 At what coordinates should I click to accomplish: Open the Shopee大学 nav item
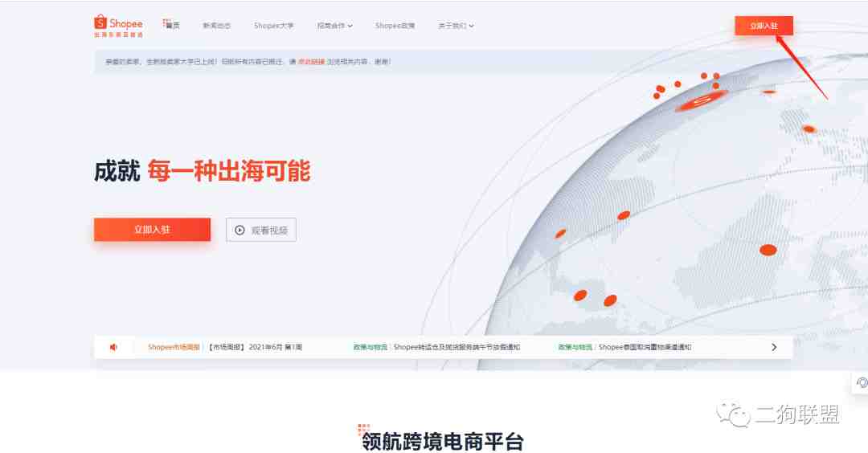pyautogui.click(x=273, y=26)
